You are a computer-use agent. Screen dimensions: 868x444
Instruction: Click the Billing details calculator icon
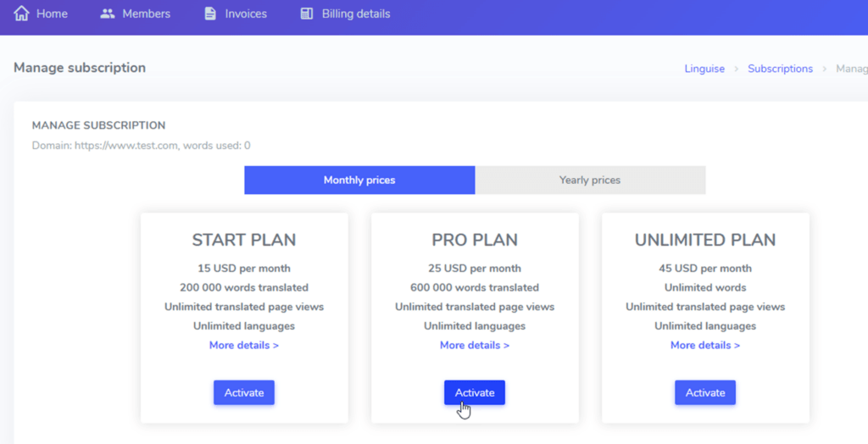point(307,14)
